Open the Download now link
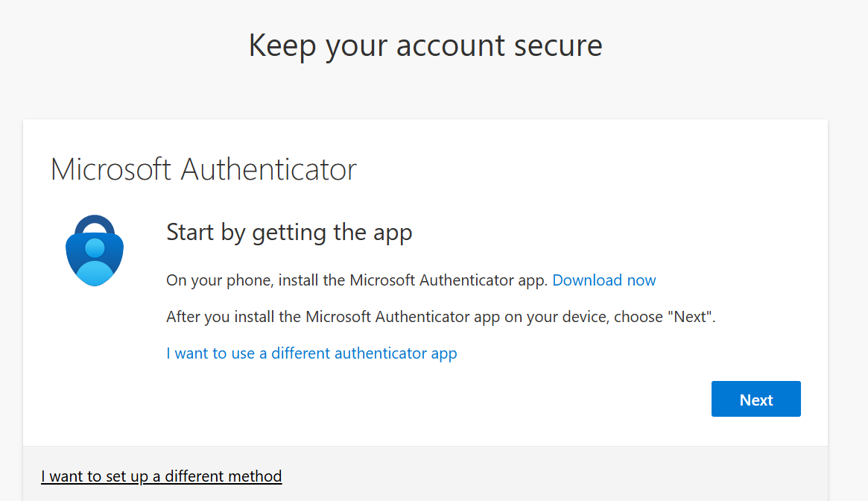 pyautogui.click(x=604, y=280)
